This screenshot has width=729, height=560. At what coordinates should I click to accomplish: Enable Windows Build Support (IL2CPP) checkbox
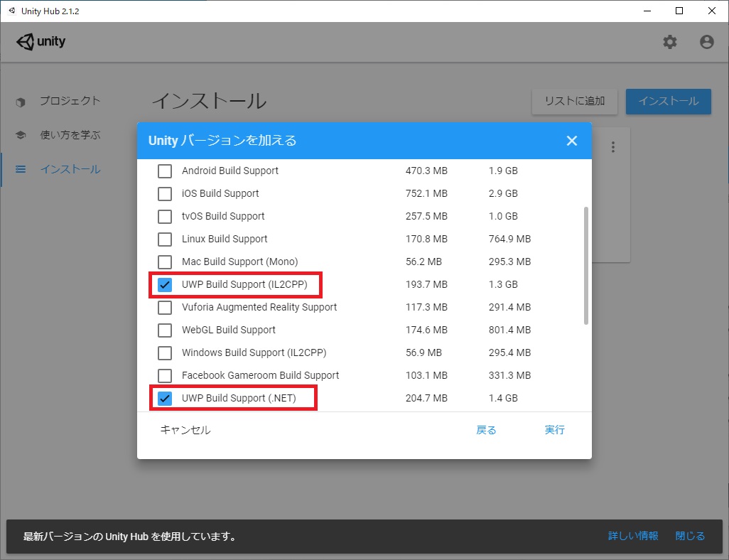(165, 353)
